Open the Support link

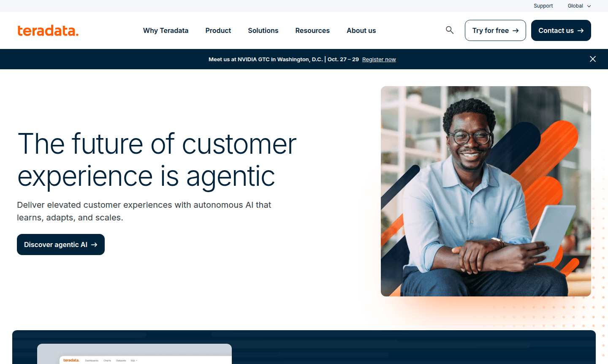pyautogui.click(x=543, y=6)
